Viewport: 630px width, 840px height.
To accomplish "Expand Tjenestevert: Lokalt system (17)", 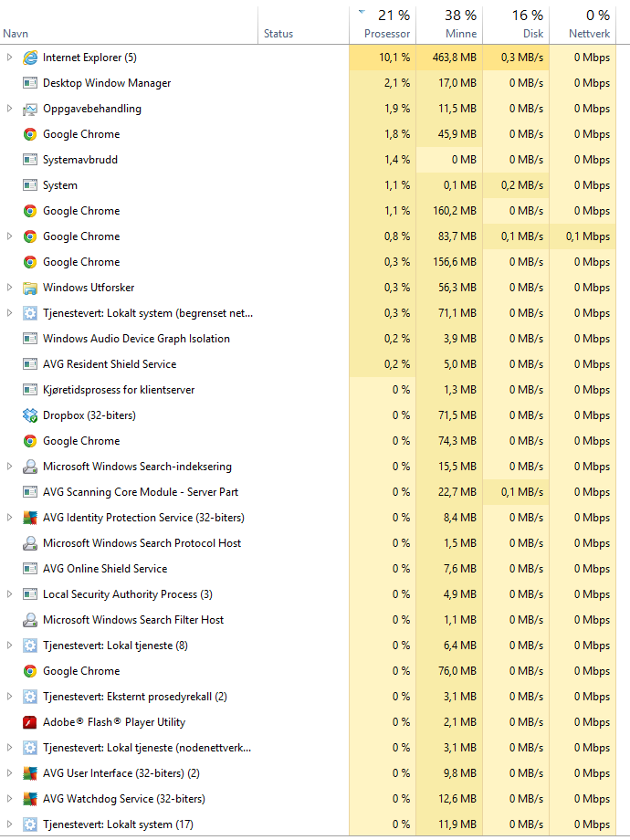I will click(x=9, y=824).
